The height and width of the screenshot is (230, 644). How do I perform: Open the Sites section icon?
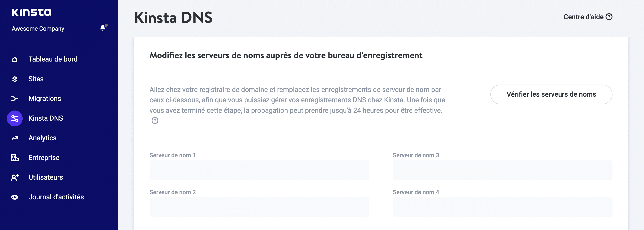pyautogui.click(x=14, y=79)
